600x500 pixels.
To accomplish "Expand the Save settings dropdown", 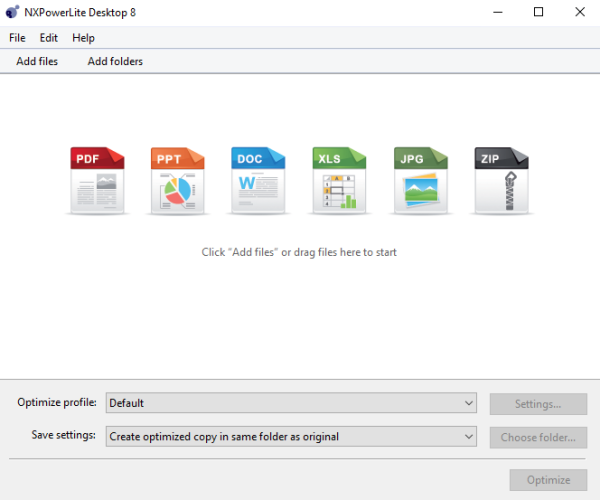I will 291,436.
